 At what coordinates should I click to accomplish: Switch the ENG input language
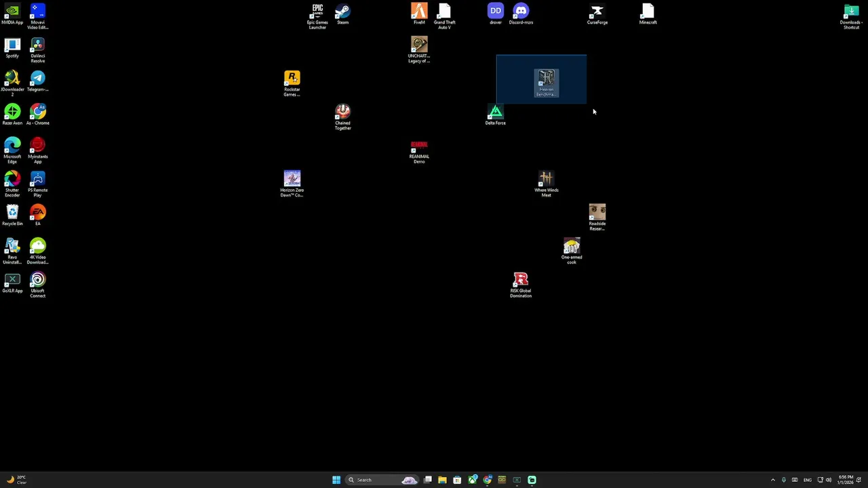pyautogui.click(x=807, y=480)
